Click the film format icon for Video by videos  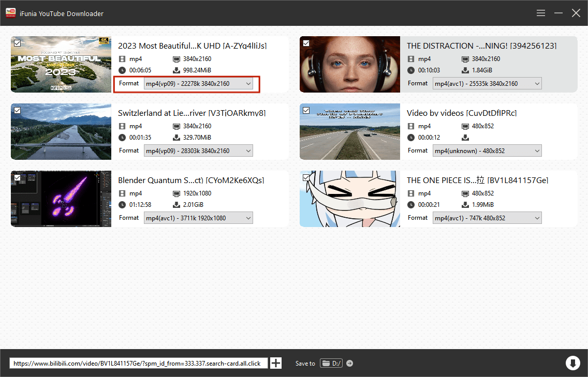click(411, 126)
